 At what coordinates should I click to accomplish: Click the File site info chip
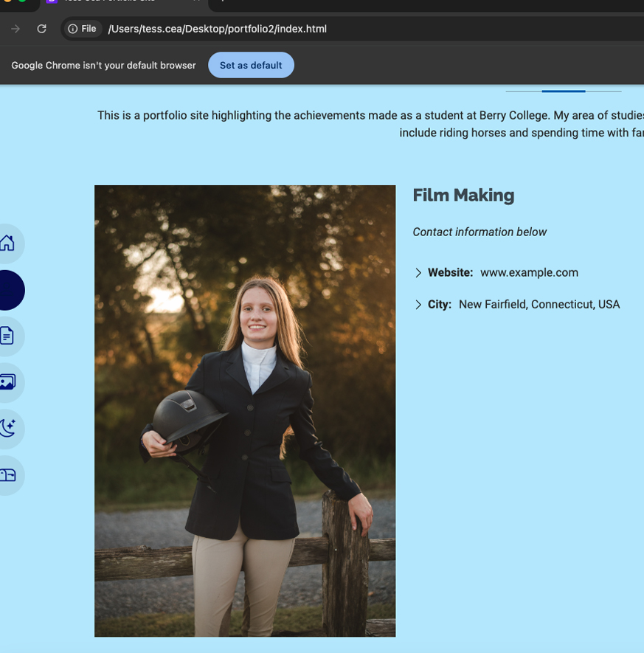click(82, 29)
